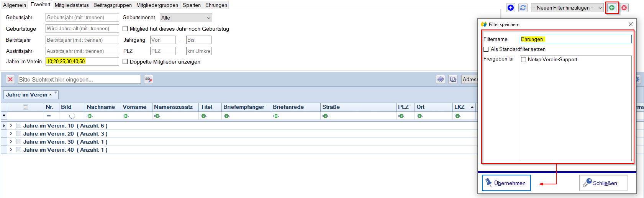Open the 'Neuen Filter hinzufügen' dropdown
Image resolution: width=644 pixels, height=198 pixels.
click(x=567, y=8)
